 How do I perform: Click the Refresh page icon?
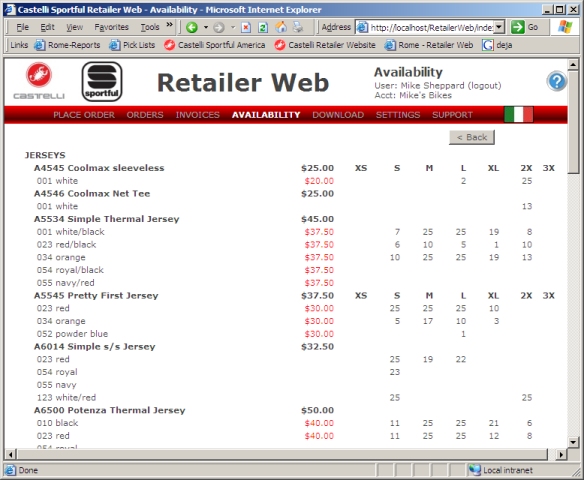263,27
